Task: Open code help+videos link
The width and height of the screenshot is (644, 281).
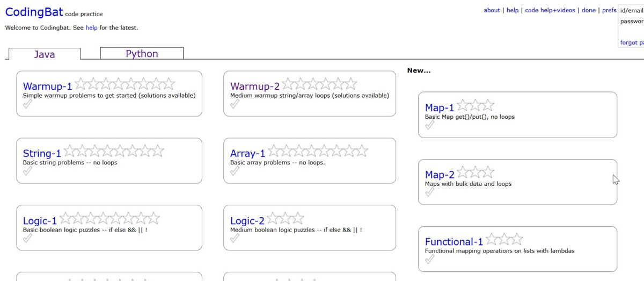Action: 550,10
